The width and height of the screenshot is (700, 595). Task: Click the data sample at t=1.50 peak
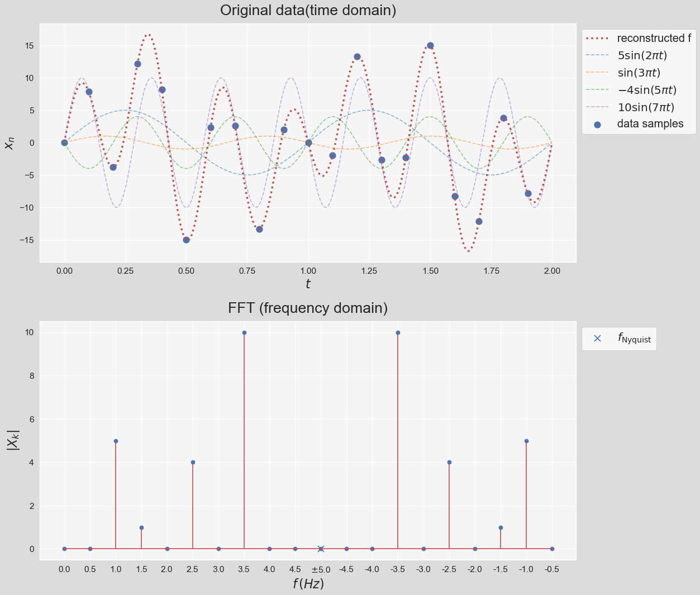tap(430, 45)
